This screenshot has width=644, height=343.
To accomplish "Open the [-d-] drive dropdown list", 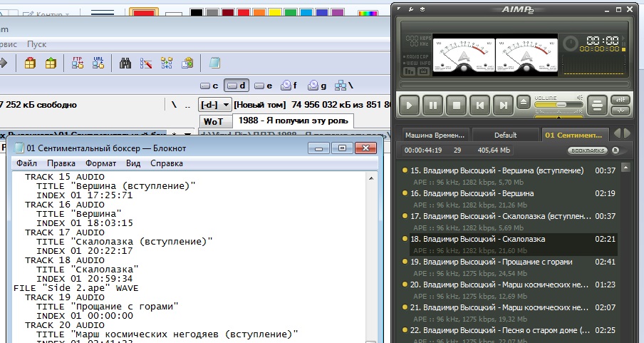I will pos(215,105).
